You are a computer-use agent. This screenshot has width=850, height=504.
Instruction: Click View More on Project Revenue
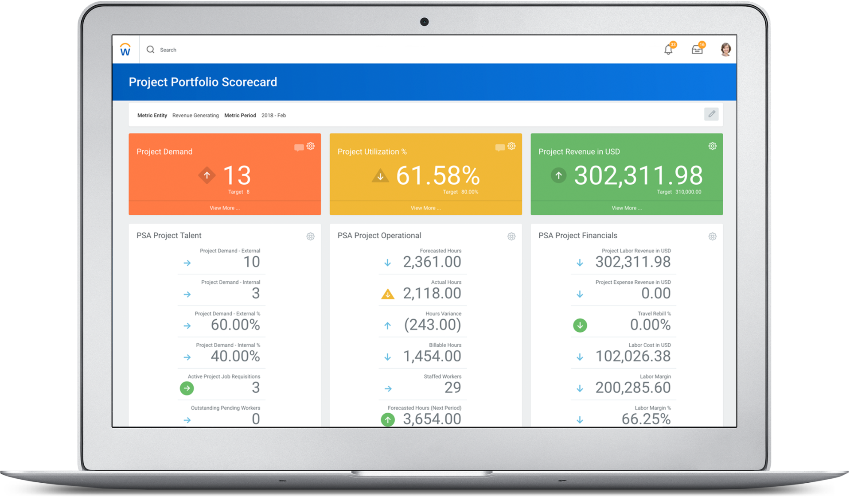click(x=626, y=208)
